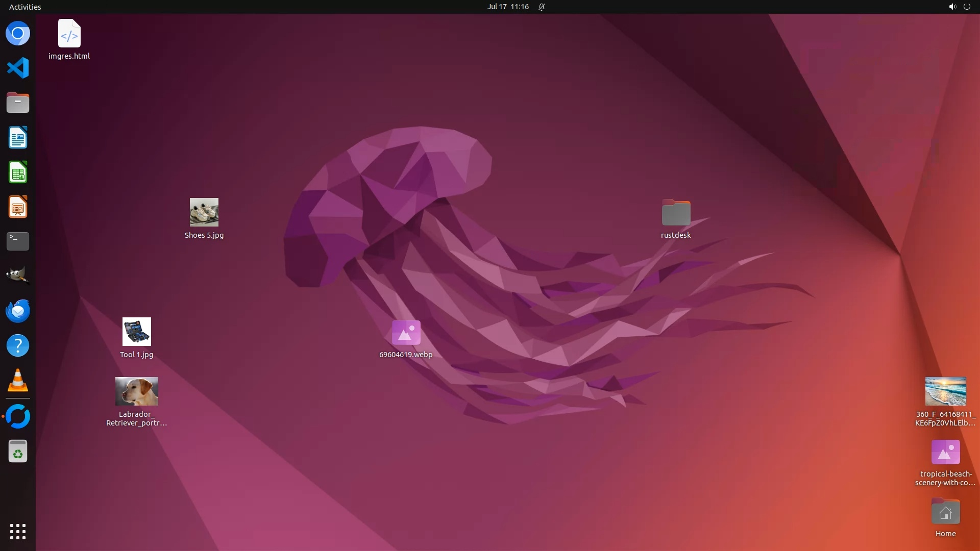Launch Visual Studio Code from dock

point(18,68)
